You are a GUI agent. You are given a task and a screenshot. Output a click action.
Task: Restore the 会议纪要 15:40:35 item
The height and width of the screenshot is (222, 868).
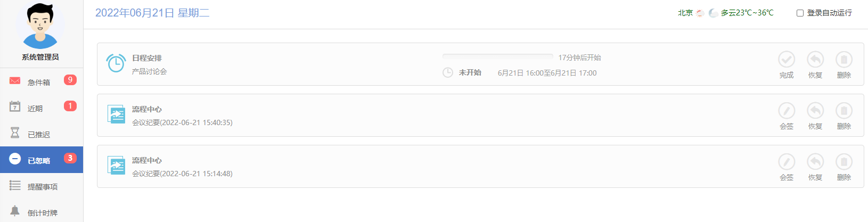coord(815,110)
